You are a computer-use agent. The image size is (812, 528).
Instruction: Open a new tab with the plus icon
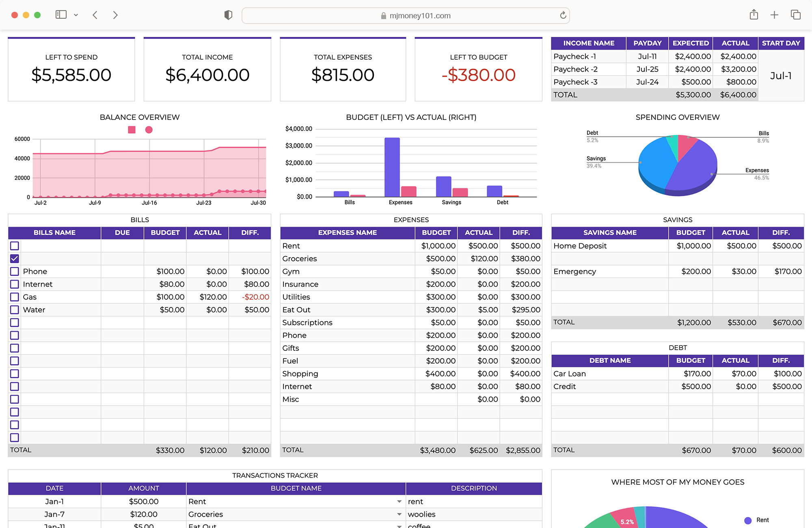(774, 15)
